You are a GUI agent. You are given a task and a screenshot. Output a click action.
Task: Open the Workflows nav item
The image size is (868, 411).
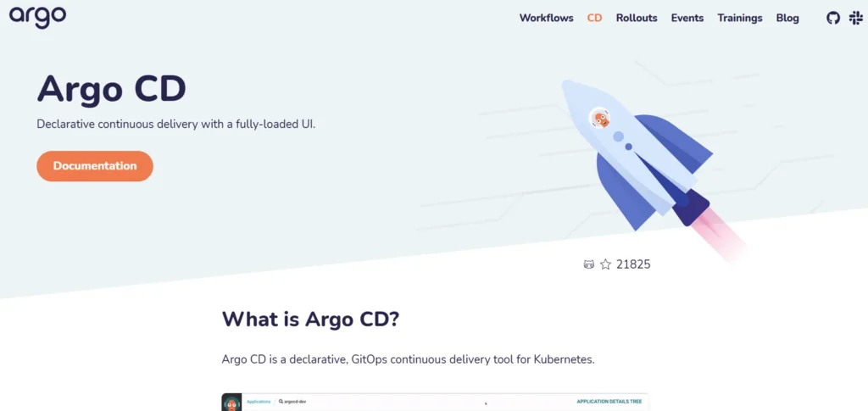pyautogui.click(x=547, y=19)
